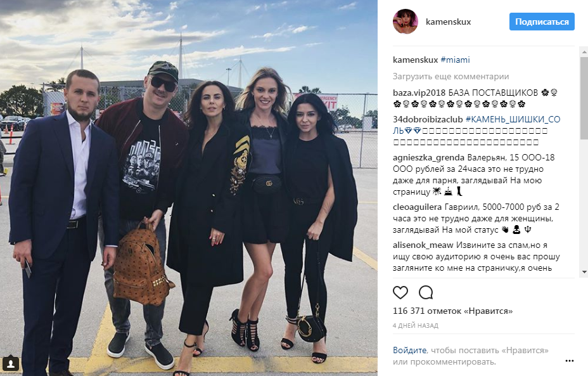Open the kamenskux username in the header

pyautogui.click(x=448, y=22)
